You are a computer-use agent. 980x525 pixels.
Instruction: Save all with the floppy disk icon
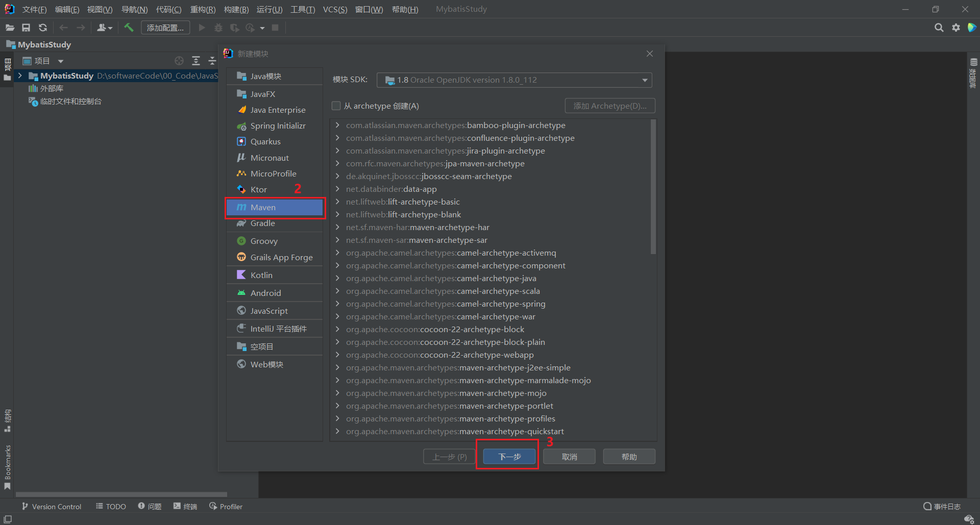(x=26, y=28)
